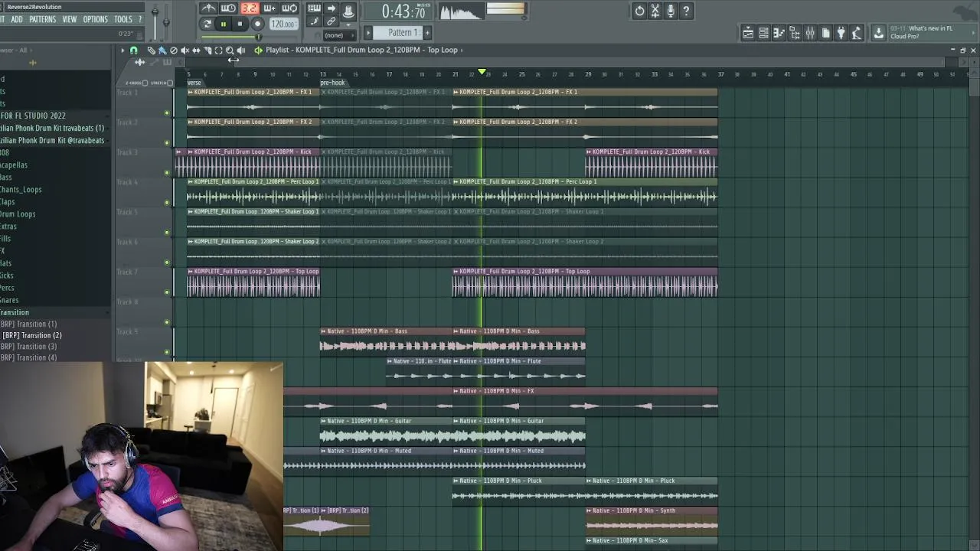Open the tempo tapper icon

[x=857, y=33]
